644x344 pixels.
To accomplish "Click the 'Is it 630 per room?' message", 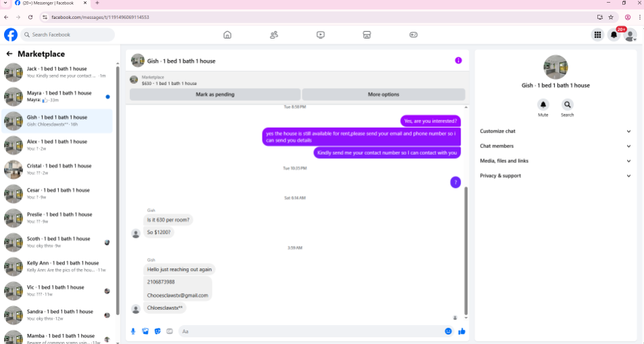I will click(168, 220).
